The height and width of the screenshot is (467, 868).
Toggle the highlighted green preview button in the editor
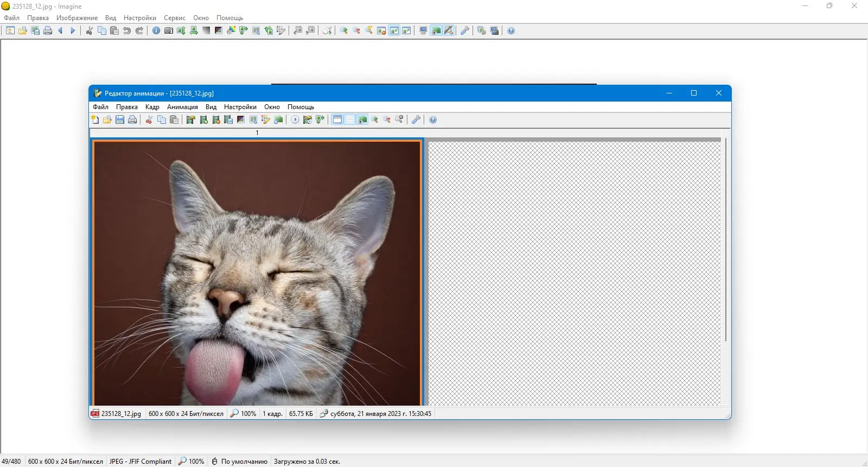click(362, 119)
